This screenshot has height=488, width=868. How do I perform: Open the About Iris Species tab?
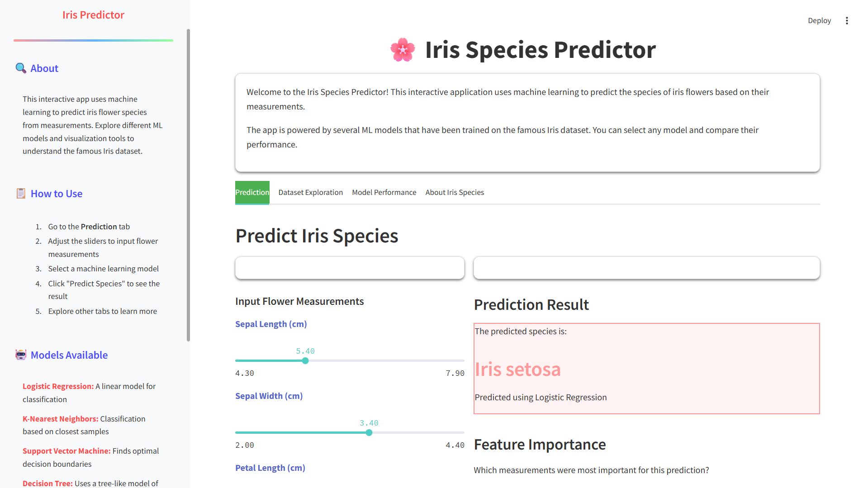click(455, 193)
